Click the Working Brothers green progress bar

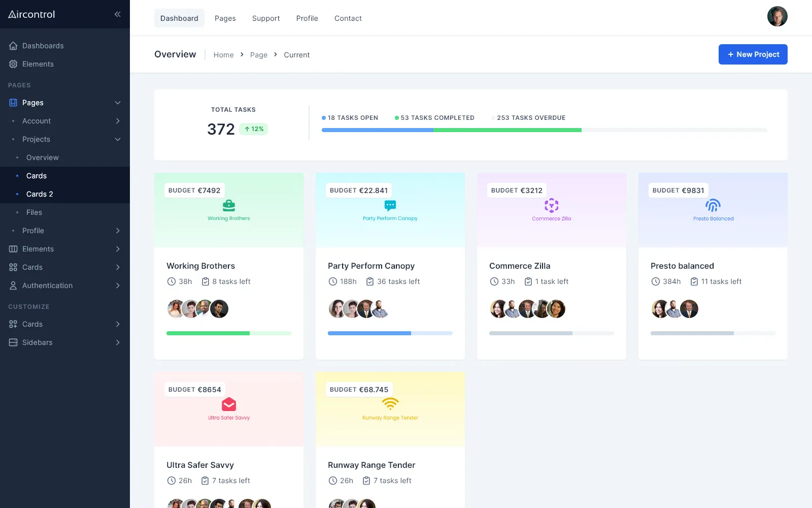229,333
